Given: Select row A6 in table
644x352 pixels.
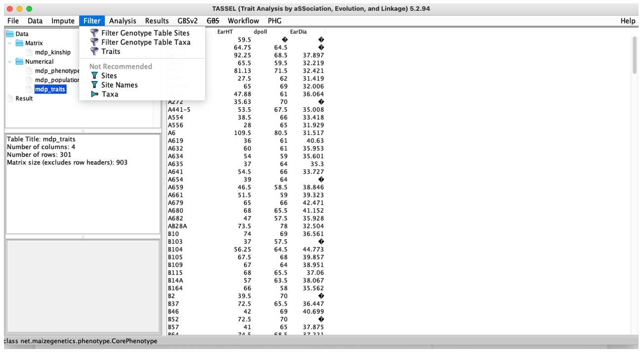Looking at the screenshot, I should (246, 133).
